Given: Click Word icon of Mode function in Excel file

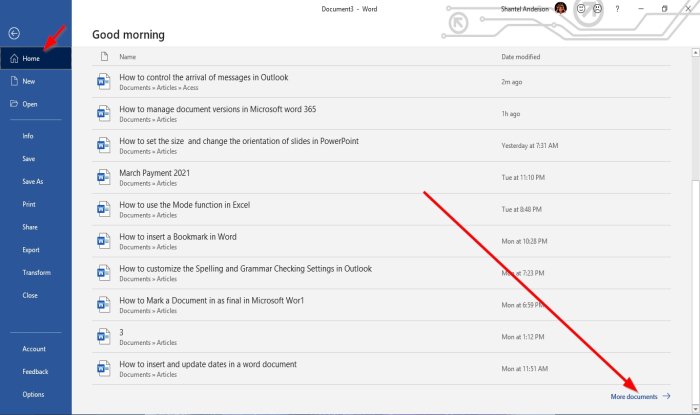Looking at the screenshot, I should [x=104, y=209].
